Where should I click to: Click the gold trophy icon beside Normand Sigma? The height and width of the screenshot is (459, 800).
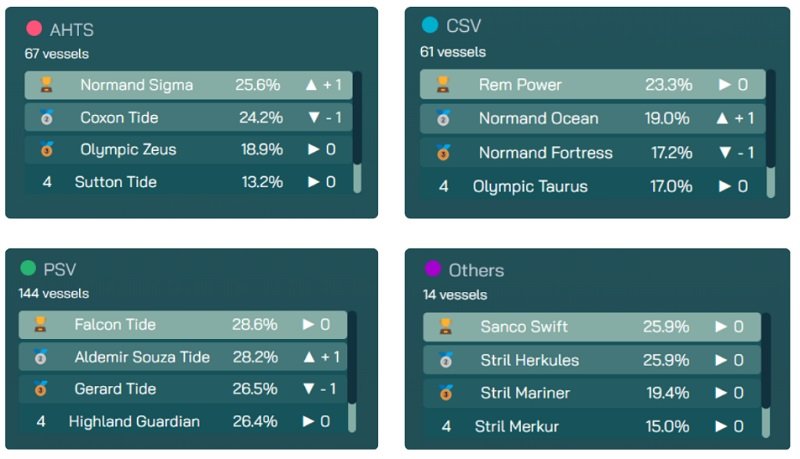[x=47, y=85]
